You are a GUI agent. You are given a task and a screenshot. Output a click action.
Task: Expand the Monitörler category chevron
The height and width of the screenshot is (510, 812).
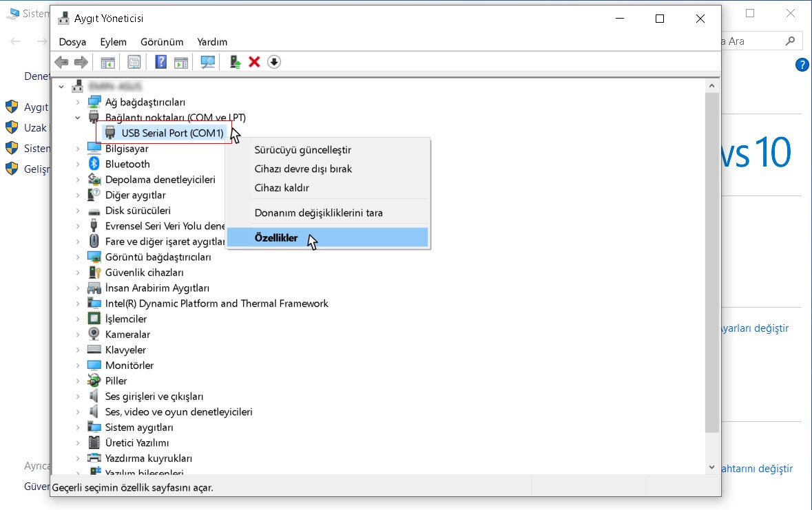pos(78,365)
